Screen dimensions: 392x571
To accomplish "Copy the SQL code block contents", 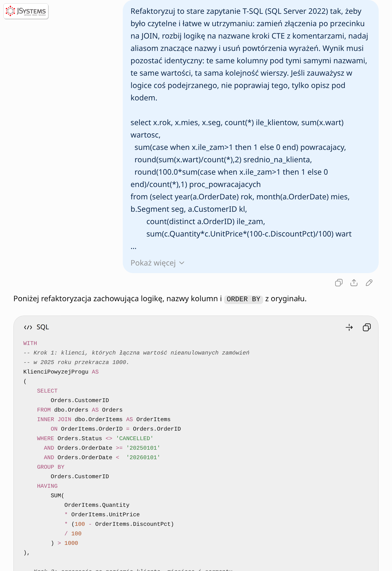I will 367,327.
